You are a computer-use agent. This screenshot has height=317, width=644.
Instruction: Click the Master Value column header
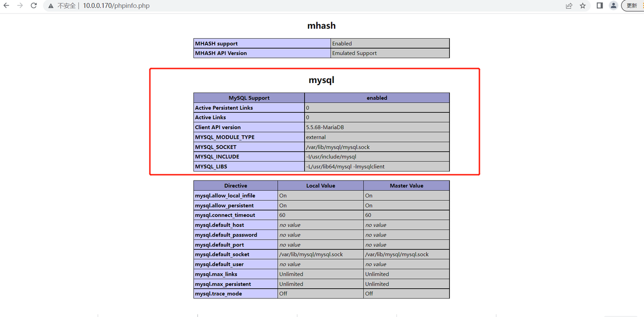[x=407, y=186]
